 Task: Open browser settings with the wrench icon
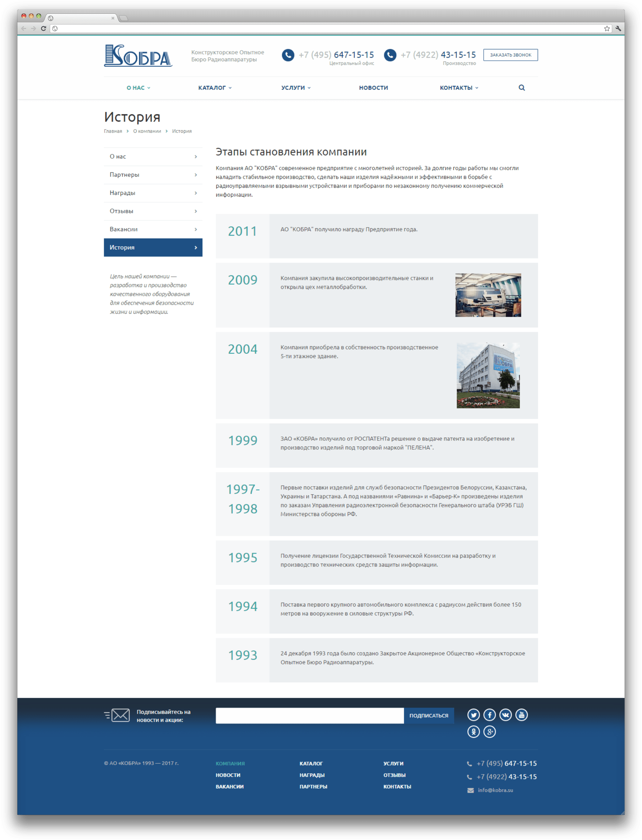click(x=618, y=29)
